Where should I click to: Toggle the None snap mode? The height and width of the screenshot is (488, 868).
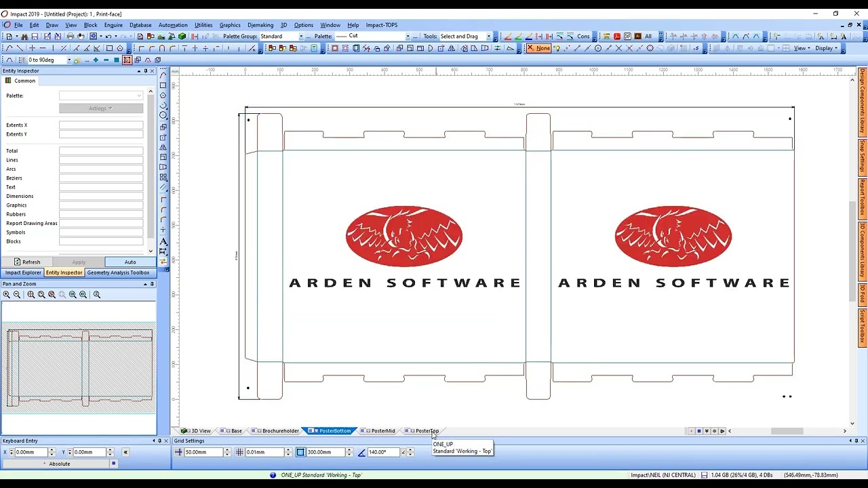(x=540, y=48)
